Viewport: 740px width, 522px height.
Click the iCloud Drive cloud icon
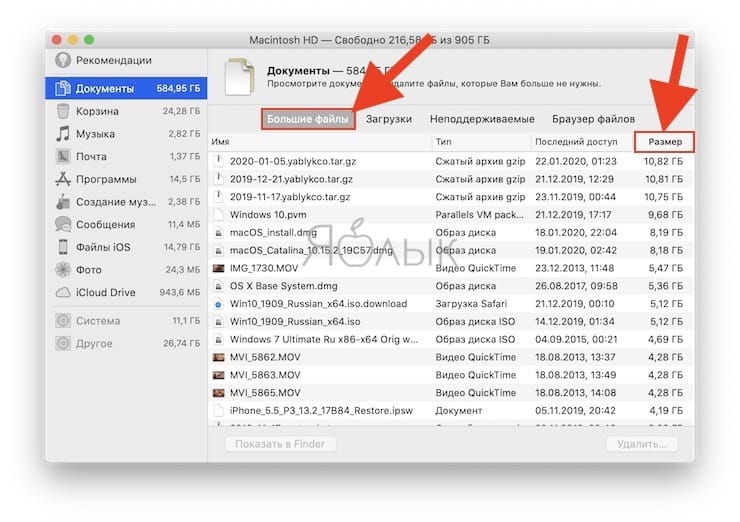(63, 292)
